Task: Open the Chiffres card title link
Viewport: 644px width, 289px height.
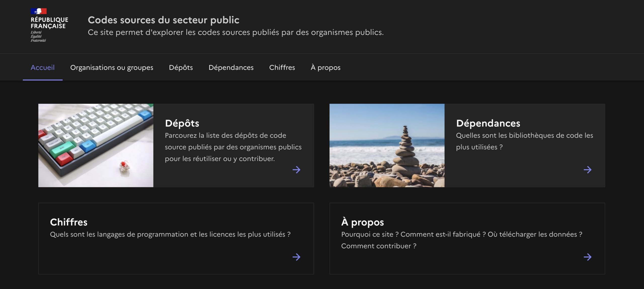Action: click(69, 222)
